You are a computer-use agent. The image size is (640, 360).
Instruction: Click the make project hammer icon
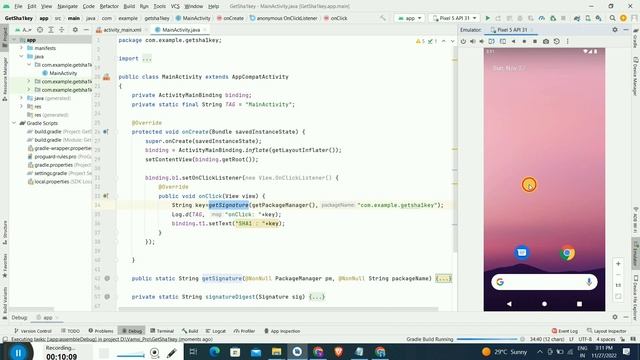382,18
